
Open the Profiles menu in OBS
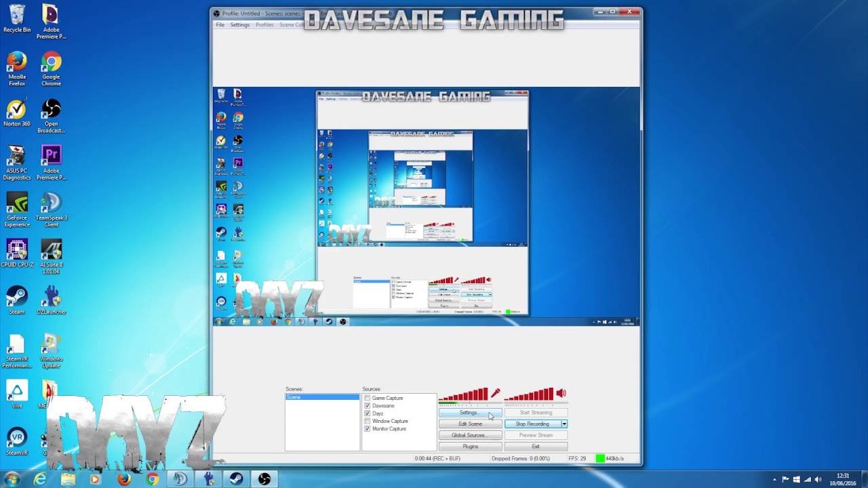tap(264, 24)
